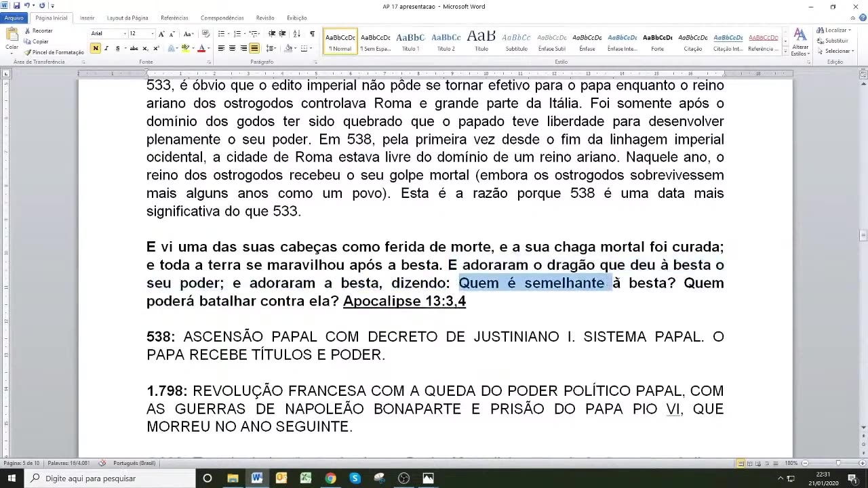Screen dimensions: 868x488
Task: Toggle Negrito (bold) formatting
Action: coord(96,48)
